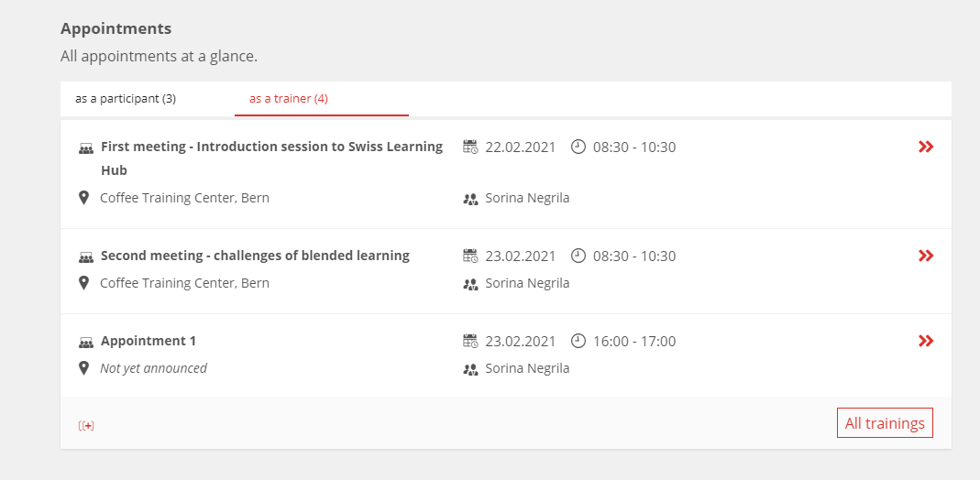The width and height of the screenshot is (980, 480).
Task: Click the red expand plus icon in footer
Action: pyautogui.click(x=86, y=426)
